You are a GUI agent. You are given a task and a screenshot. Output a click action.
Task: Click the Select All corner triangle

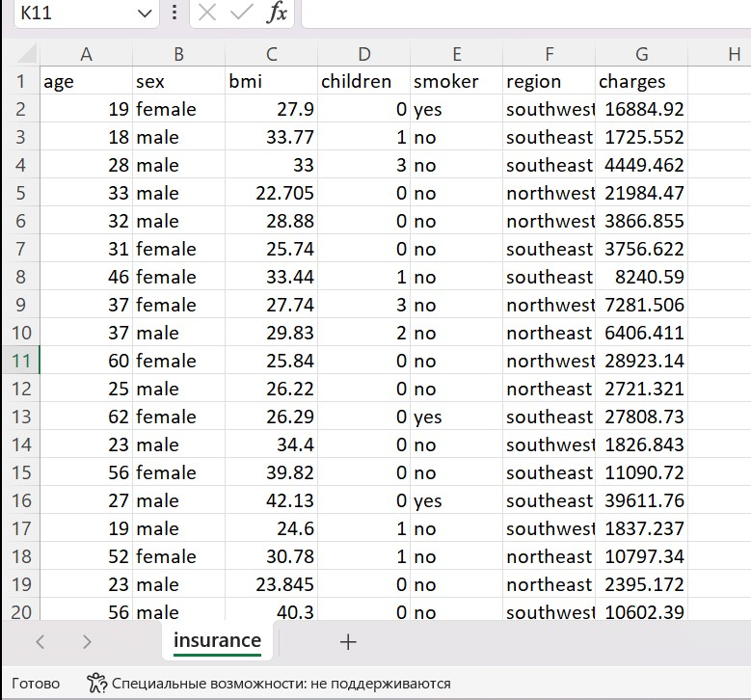coord(27,53)
